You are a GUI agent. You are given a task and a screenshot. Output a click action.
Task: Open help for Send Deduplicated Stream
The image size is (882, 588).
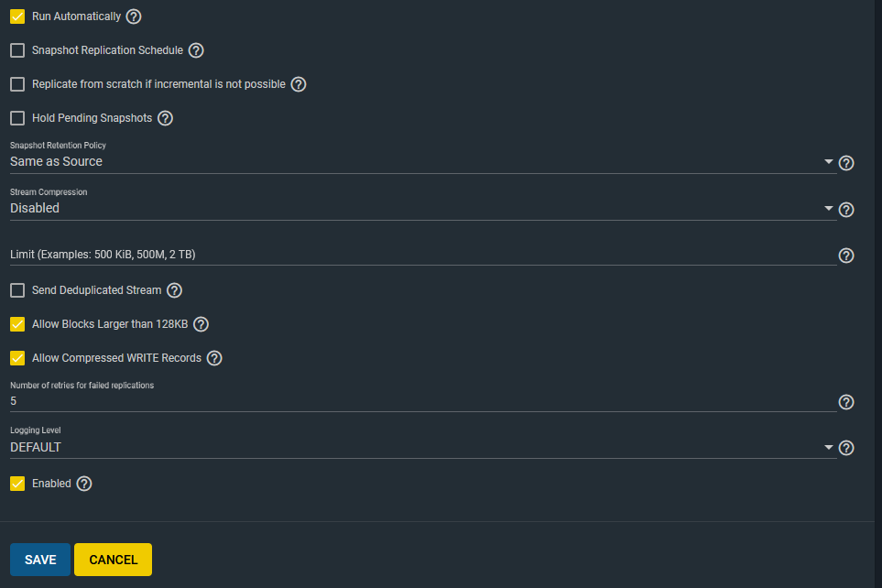click(x=174, y=290)
